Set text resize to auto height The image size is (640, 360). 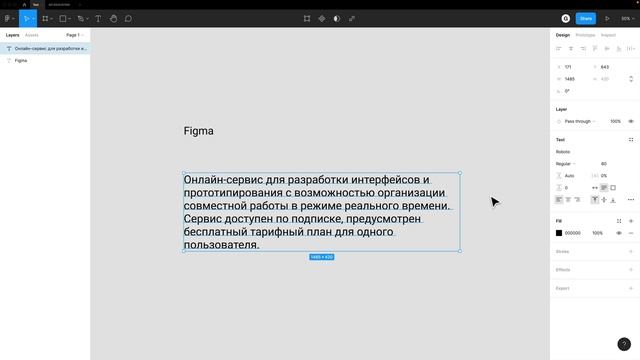(604, 188)
